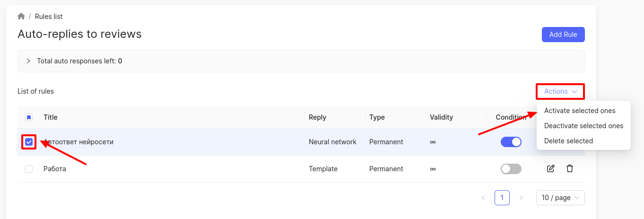This screenshot has width=644, height=219.
Task: Click the home breadcrumb icon
Action: [x=21, y=17]
